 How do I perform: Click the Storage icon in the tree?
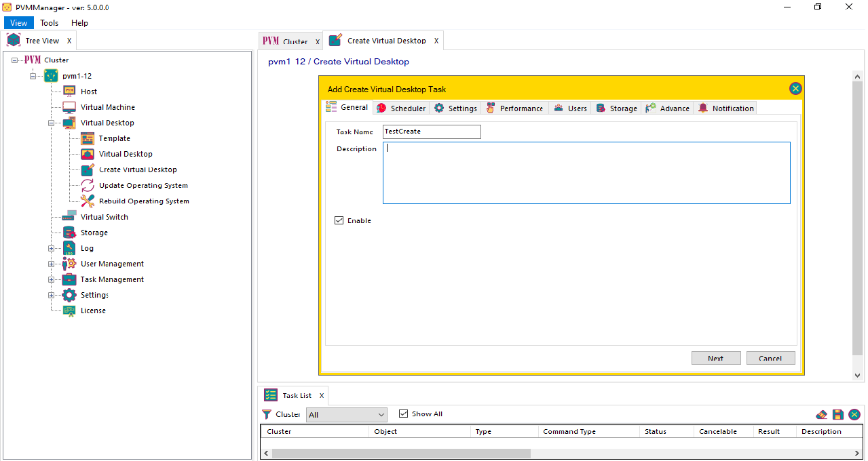pyautogui.click(x=69, y=233)
